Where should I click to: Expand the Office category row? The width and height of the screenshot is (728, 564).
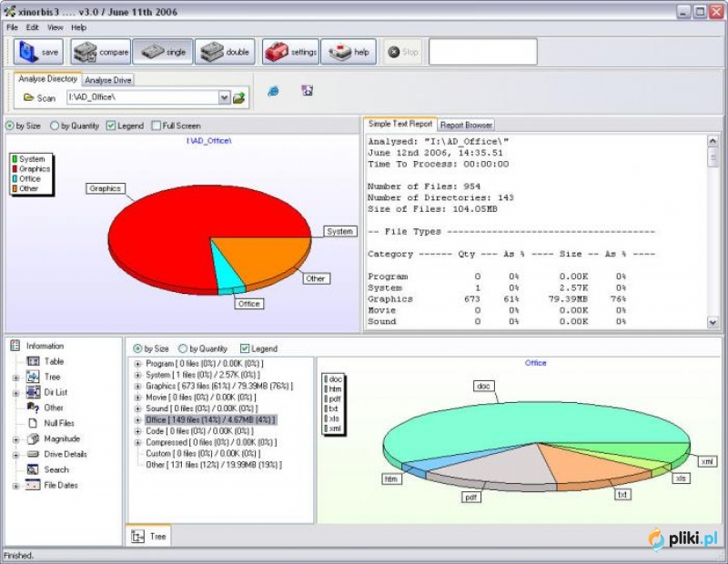pyautogui.click(x=137, y=420)
